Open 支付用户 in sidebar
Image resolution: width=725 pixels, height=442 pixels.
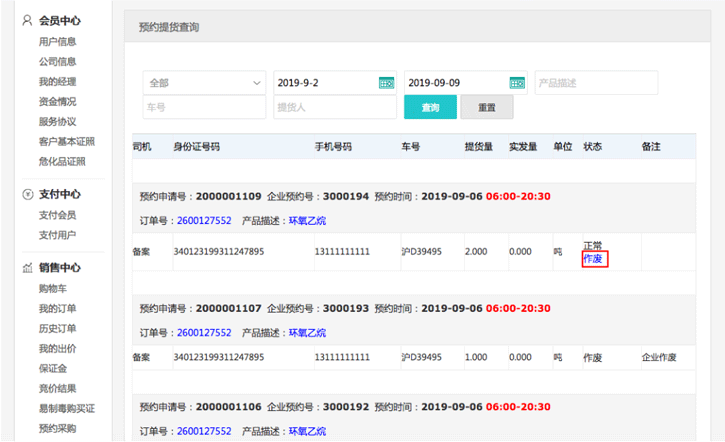57,235
